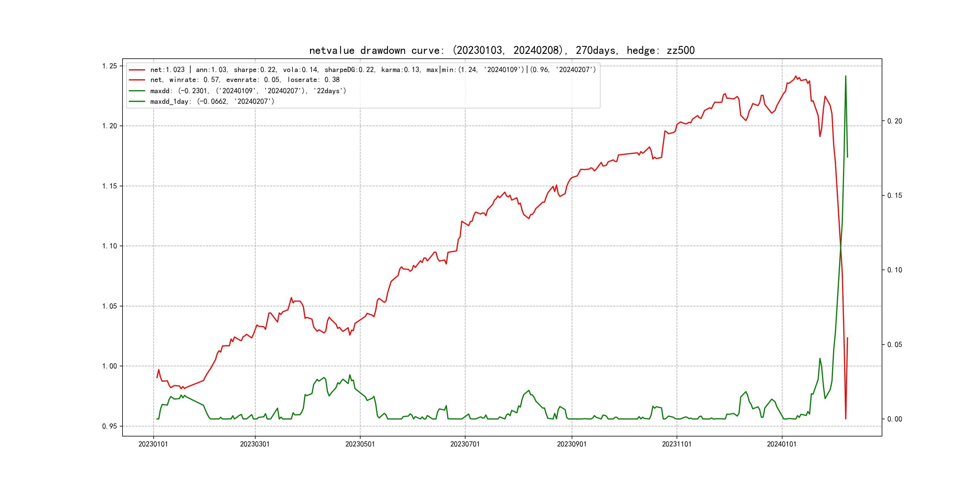Click the 20231101 x-axis tick label
Screen dimensions: 980x490
(677, 444)
